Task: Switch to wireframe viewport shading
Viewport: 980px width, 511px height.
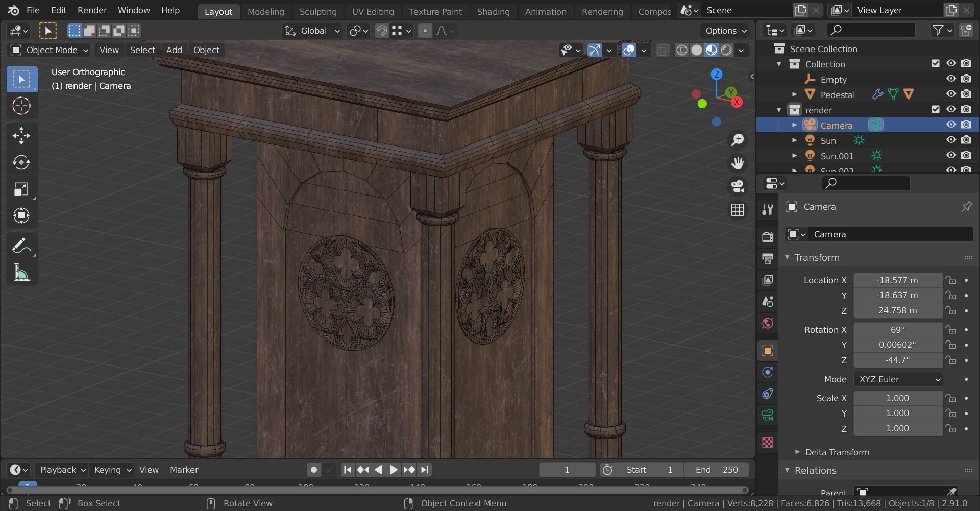Action: point(682,50)
